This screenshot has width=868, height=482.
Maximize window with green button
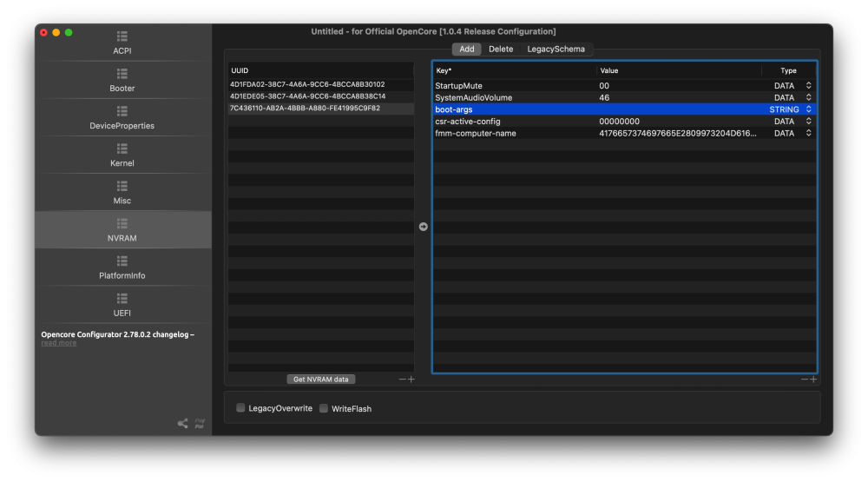(69, 33)
